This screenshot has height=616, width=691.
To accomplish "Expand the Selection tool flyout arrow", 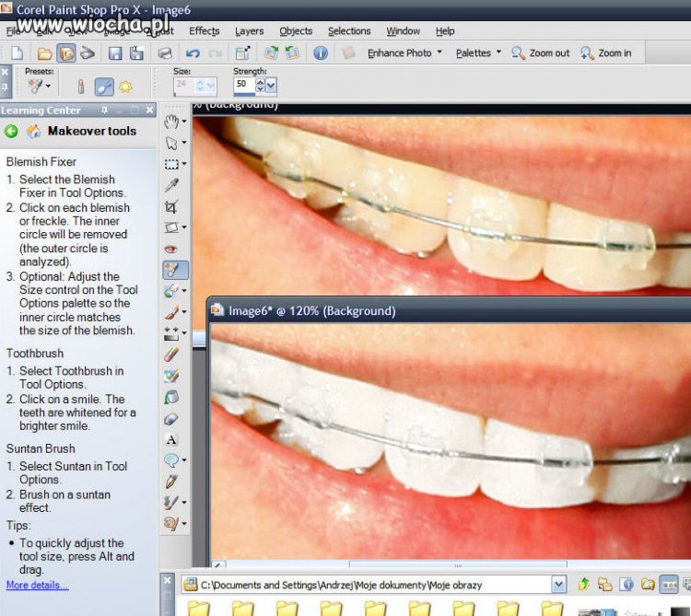I will pos(184,163).
